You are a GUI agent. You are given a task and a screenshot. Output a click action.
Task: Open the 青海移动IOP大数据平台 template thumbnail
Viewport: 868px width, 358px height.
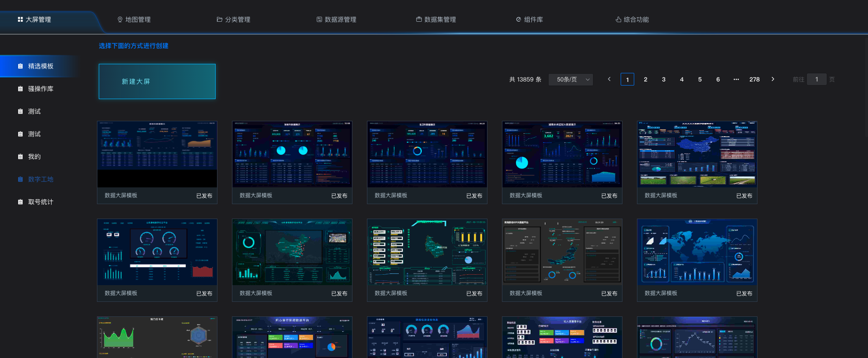coord(562,252)
